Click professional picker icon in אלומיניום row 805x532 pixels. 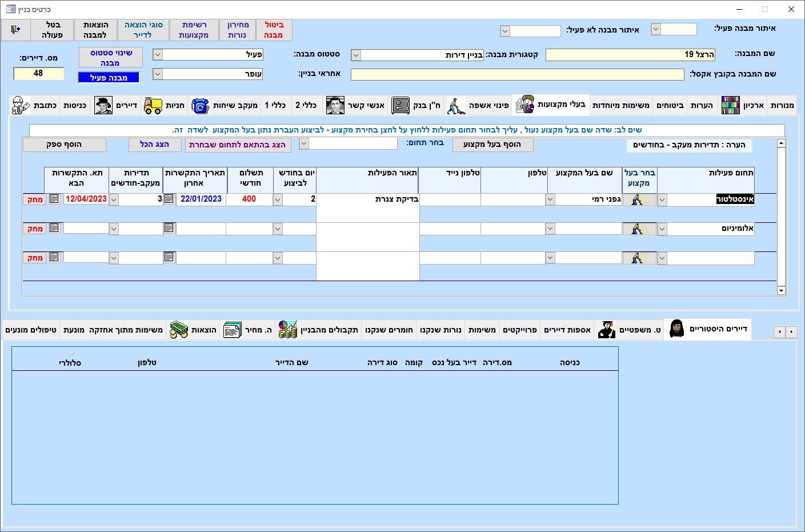point(639,229)
